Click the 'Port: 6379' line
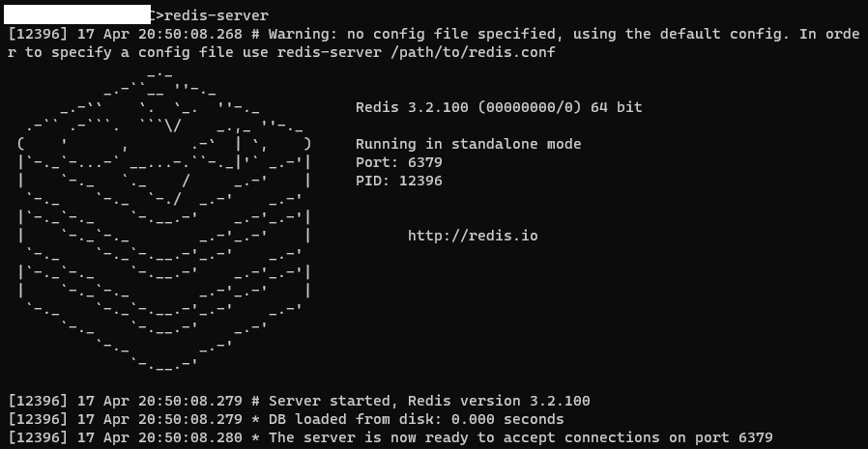Screen dimensions: 868x449 pyautogui.click(x=398, y=162)
